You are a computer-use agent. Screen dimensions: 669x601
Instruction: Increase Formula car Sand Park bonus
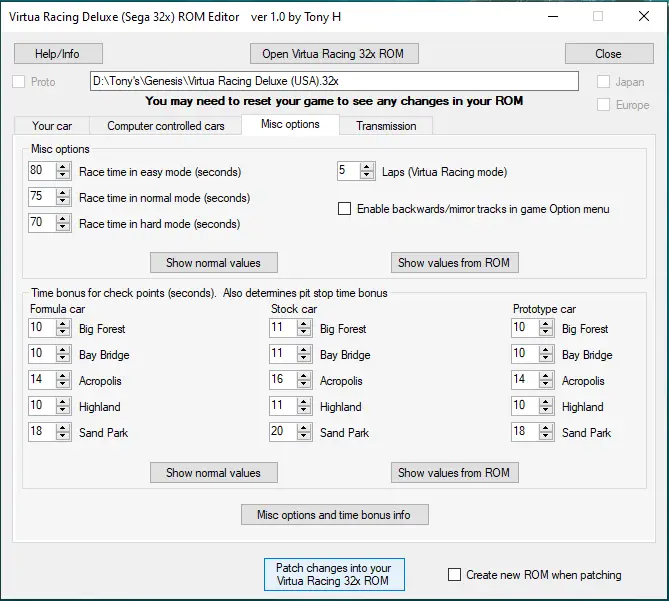pyautogui.click(x=63, y=428)
